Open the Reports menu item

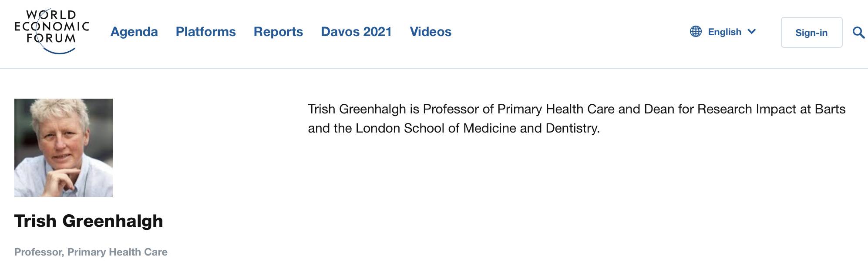pyautogui.click(x=278, y=32)
